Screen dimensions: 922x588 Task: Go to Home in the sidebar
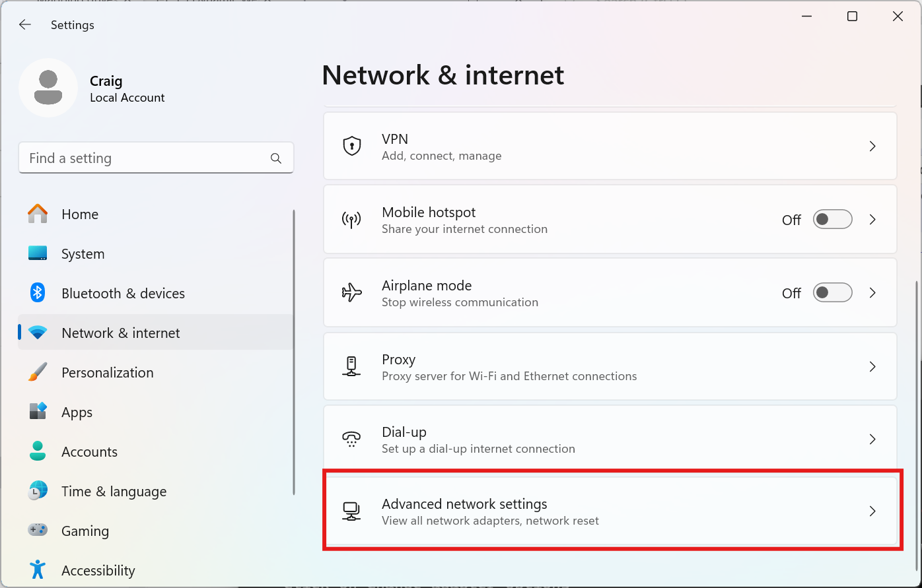[x=156, y=214]
